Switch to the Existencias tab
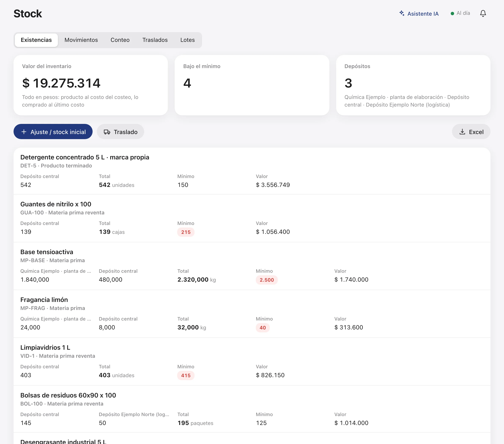This screenshot has width=504, height=444. pyautogui.click(x=36, y=40)
